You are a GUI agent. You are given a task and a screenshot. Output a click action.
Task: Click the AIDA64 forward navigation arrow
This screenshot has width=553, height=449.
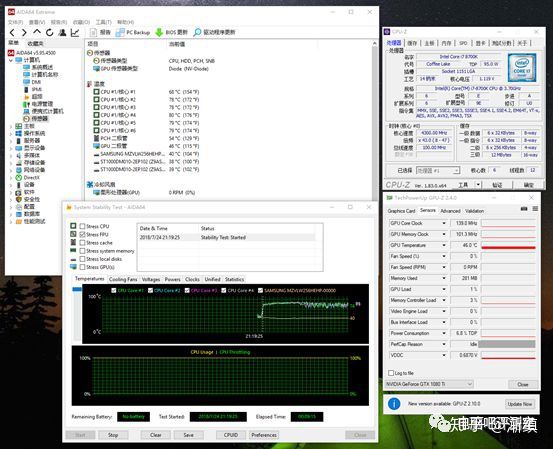coord(24,33)
